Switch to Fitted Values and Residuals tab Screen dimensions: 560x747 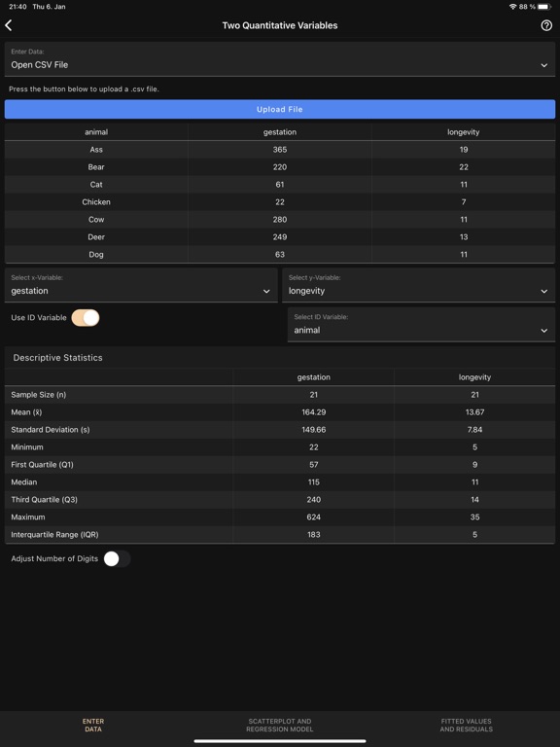(x=467, y=725)
